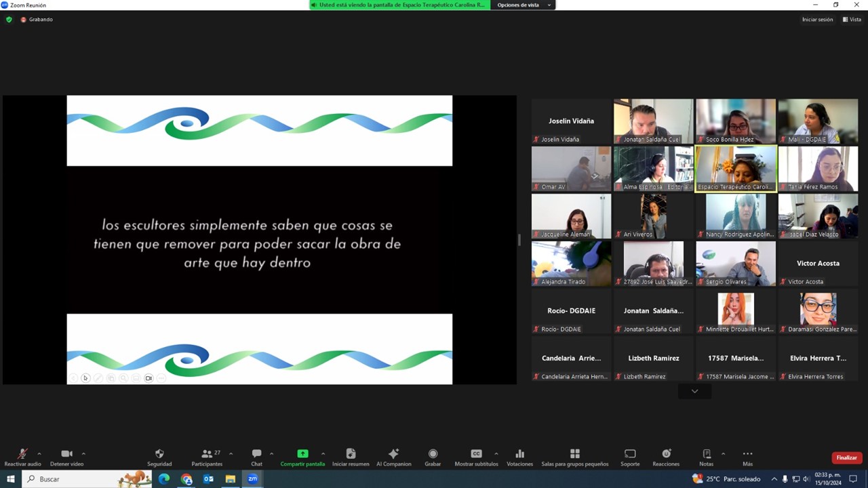Open the Seguridad shield icon
Image resolution: width=868 pixels, height=488 pixels.
159,454
